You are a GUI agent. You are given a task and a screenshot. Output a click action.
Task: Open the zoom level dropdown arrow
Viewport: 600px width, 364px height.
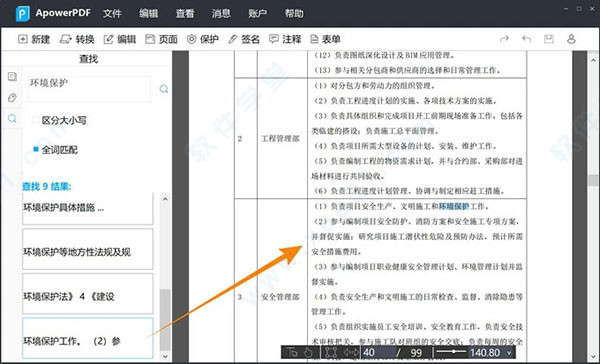coord(509,353)
